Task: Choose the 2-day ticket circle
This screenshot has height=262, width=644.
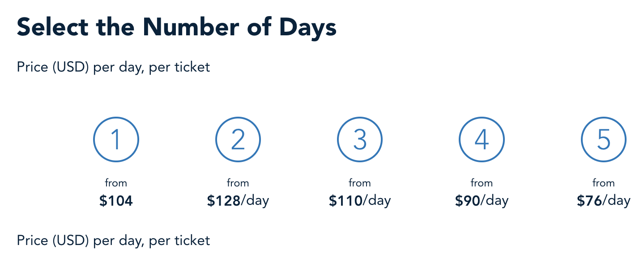Action: [238, 140]
